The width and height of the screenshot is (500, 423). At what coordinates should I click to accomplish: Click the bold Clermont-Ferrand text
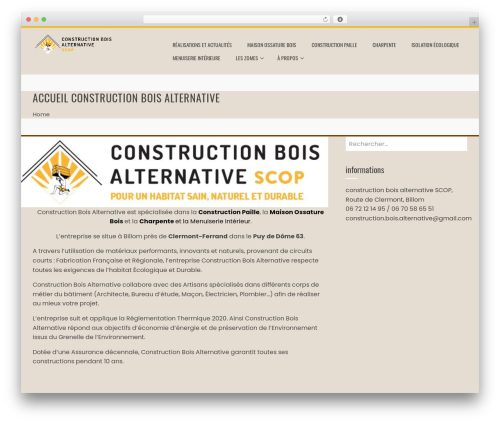[198, 236]
